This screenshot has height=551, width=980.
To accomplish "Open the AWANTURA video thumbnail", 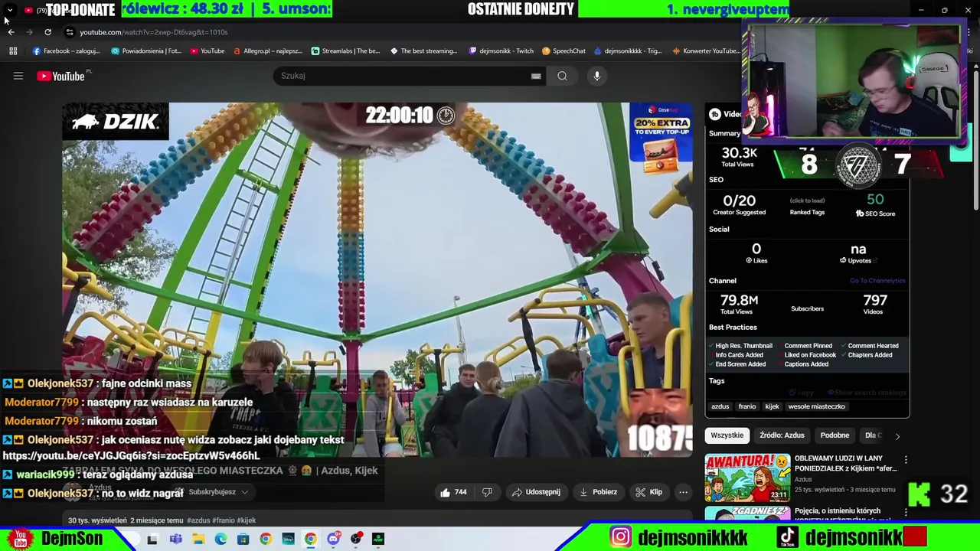I will (747, 478).
